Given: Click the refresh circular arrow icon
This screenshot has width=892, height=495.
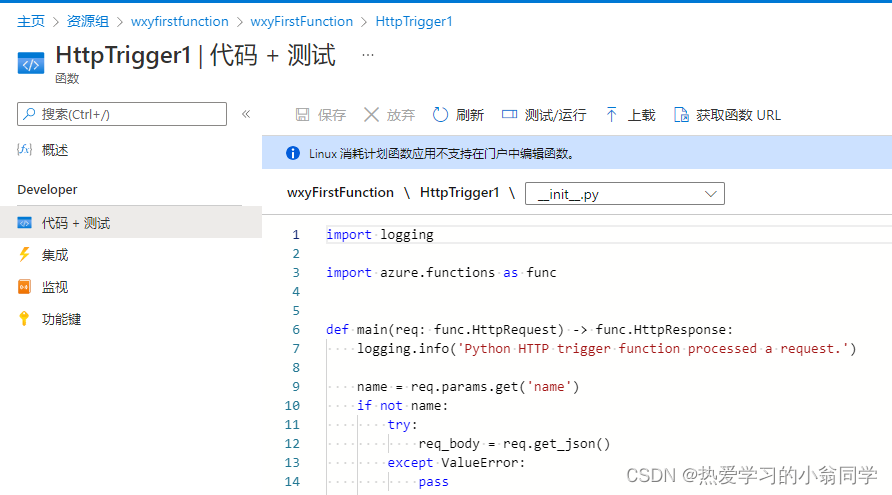Looking at the screenshot, I should click(x=440, y=115).
